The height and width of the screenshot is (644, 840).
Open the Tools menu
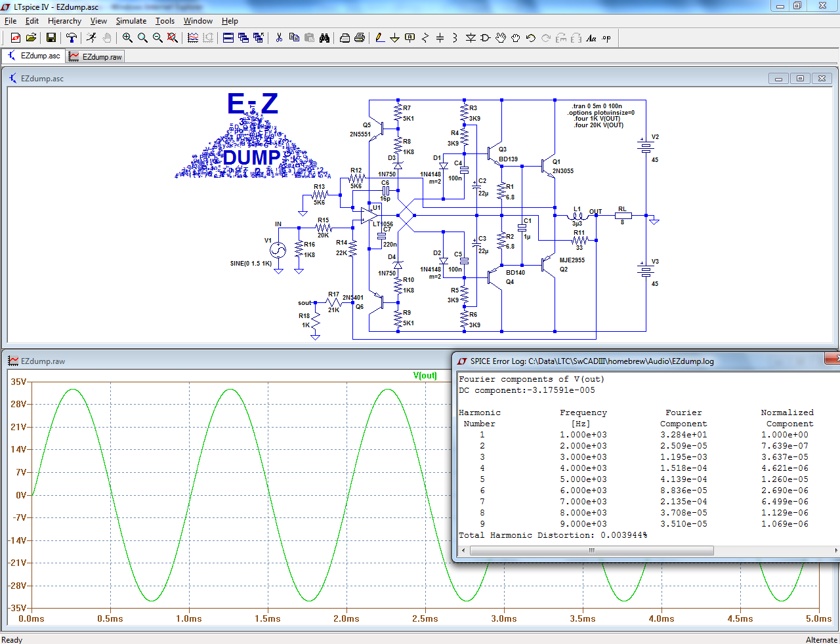165,21
